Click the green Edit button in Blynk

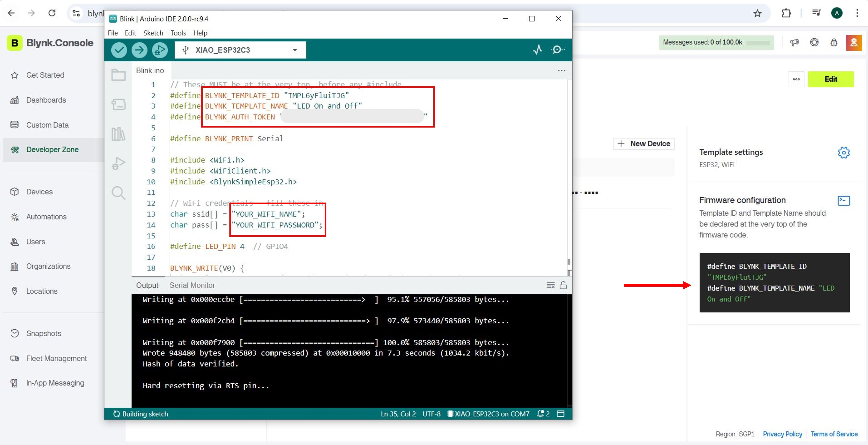click(x=831, y=79)
